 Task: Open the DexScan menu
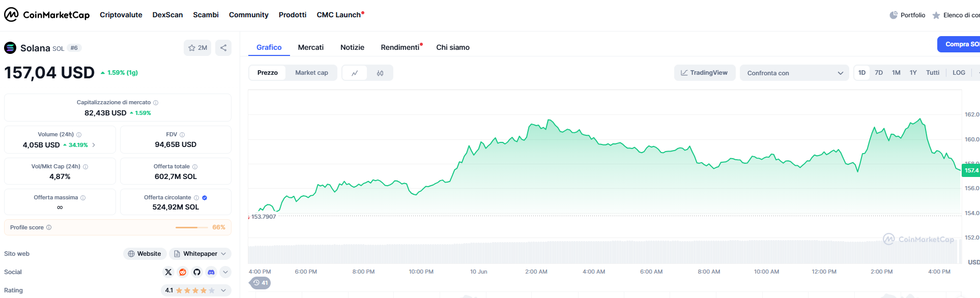point(167,15)
